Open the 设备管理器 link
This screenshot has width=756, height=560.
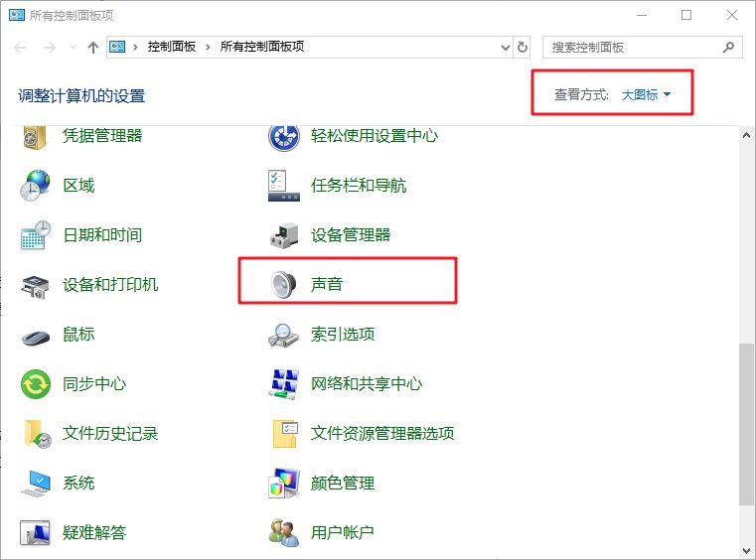point(351,235)
